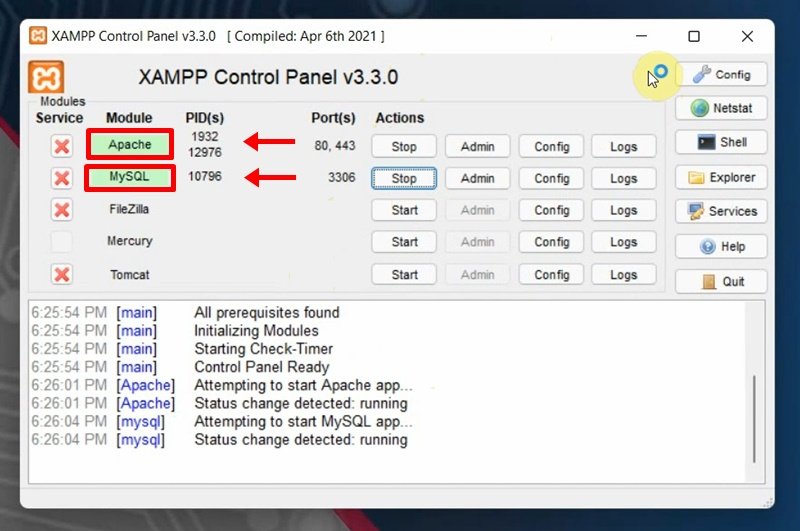Click log line 'All prerequisites found'
Viewport: 800px width, 531px height.
(x=266, y=312)
